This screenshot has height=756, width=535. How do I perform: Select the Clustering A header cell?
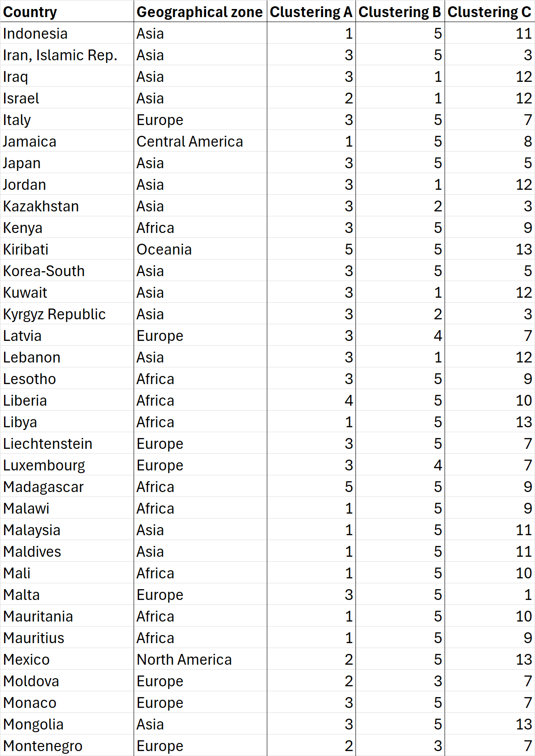pyautogui.click(x=311, y=12)
